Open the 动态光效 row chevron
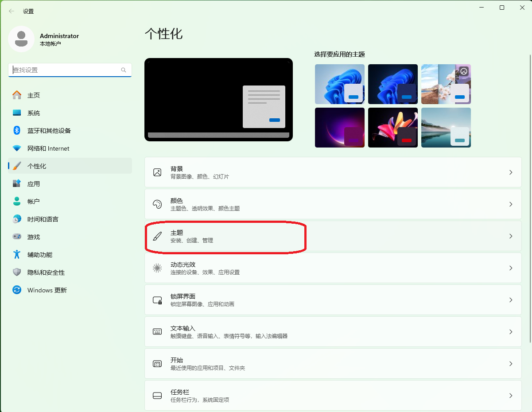532x412 pixels. pyautogui.click(x=511, y=268)
